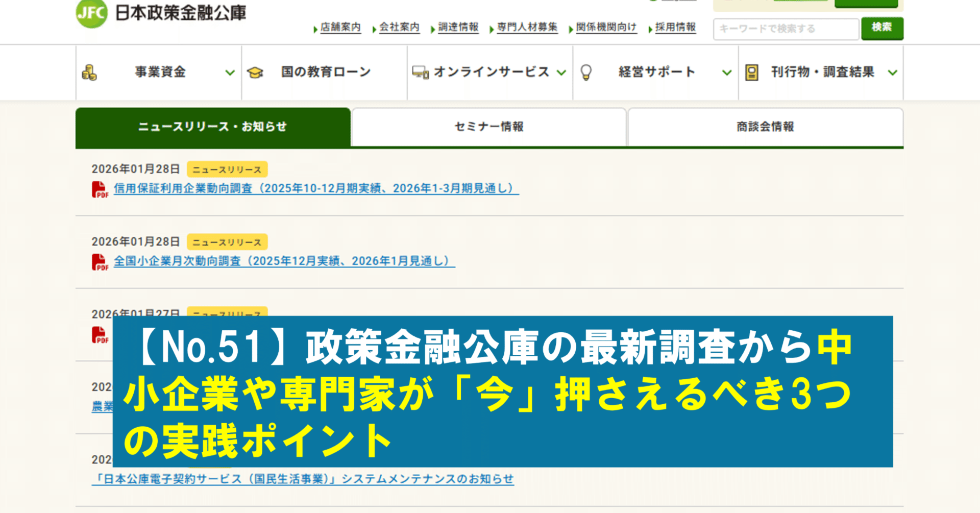Open the PDF icon for 全国小企業月次動向調査
Screen dimensions: 980x513
pyautogui.click(x=98, y=261)
